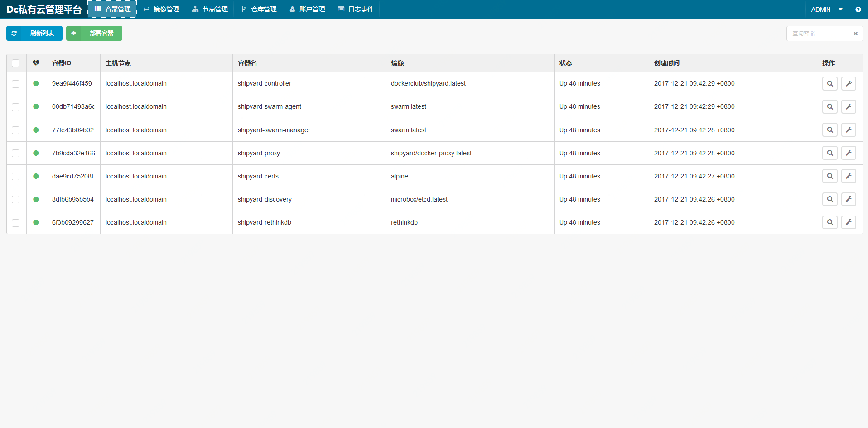Screen dimensions: 868x428
Task: Inspect the shipyard-certs container via magnifier icon
Action: click(830, 176)
